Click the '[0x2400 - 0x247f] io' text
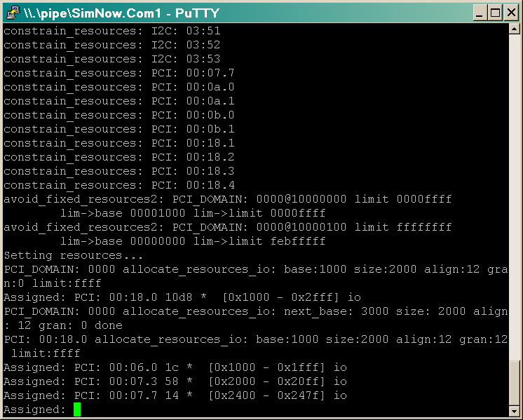 click(x=277, y=395)
